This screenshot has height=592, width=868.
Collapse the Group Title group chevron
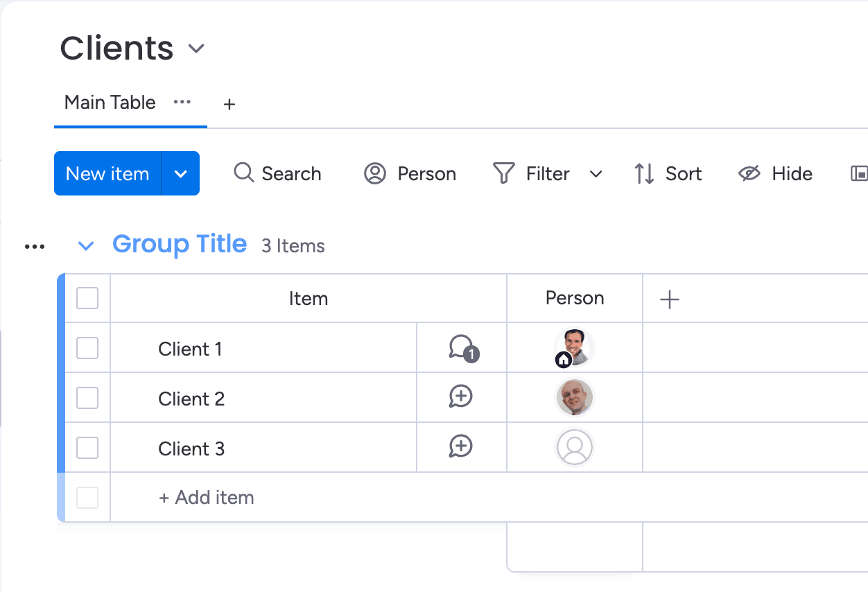86,245
